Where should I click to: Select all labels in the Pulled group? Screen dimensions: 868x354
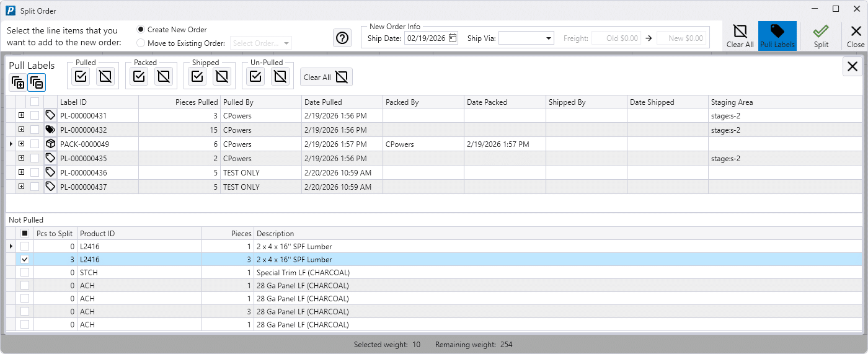click(x=81, y=76)
